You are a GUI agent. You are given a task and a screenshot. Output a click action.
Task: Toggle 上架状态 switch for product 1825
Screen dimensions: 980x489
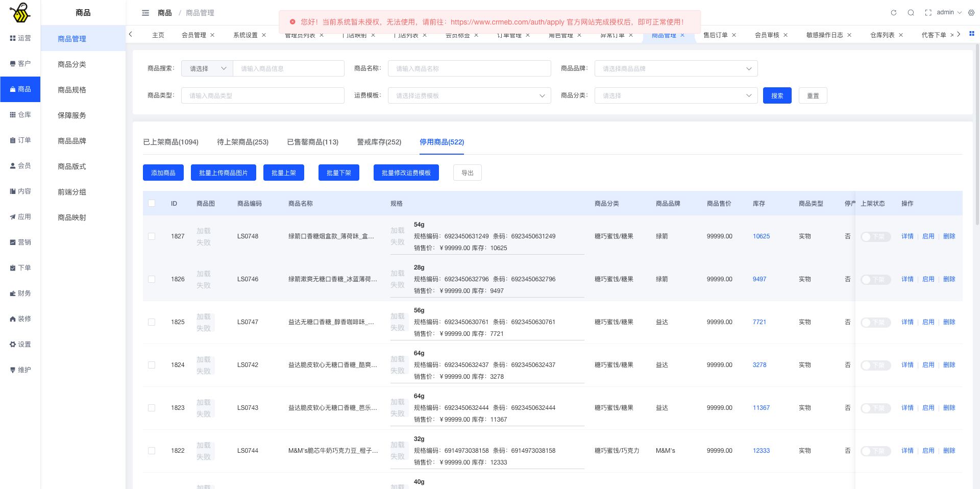(876, 323)
